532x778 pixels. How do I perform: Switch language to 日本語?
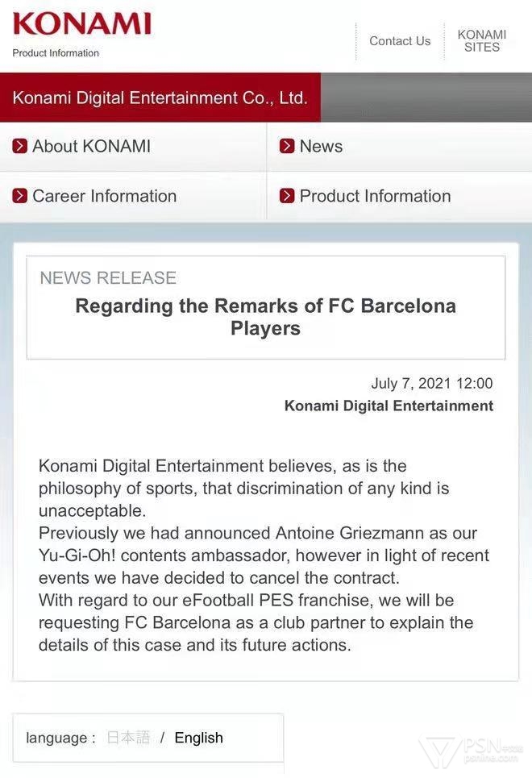tap(128, 738)
